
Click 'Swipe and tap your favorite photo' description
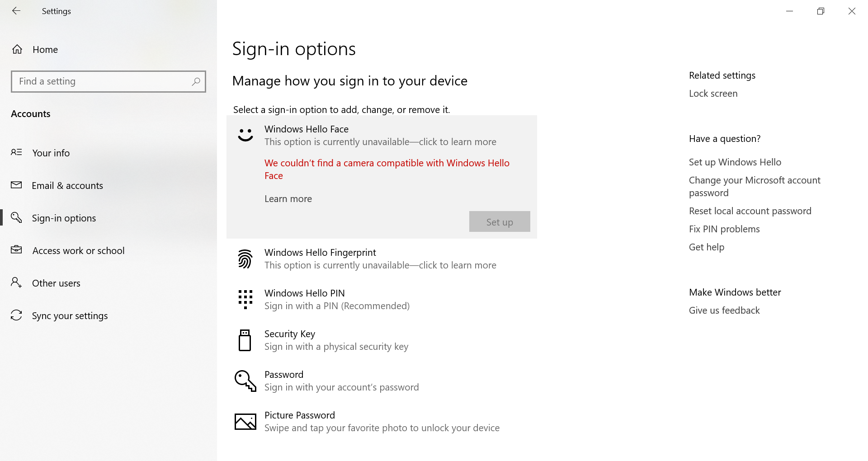382,428
